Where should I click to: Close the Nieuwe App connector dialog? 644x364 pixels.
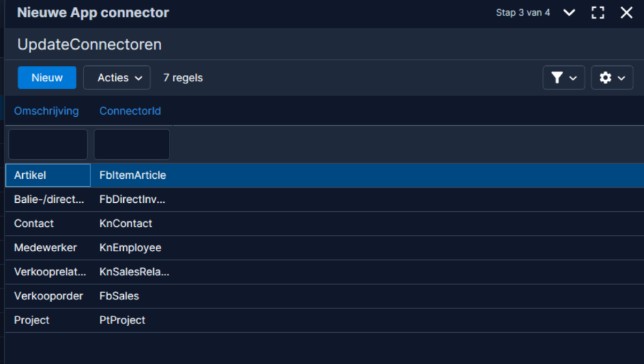coord(626,13)
